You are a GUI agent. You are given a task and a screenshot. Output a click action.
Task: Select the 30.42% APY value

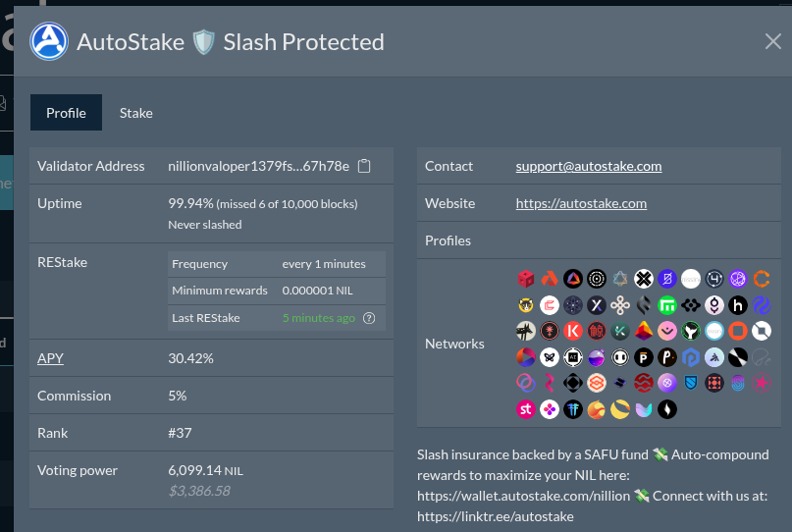coord(191,358)
